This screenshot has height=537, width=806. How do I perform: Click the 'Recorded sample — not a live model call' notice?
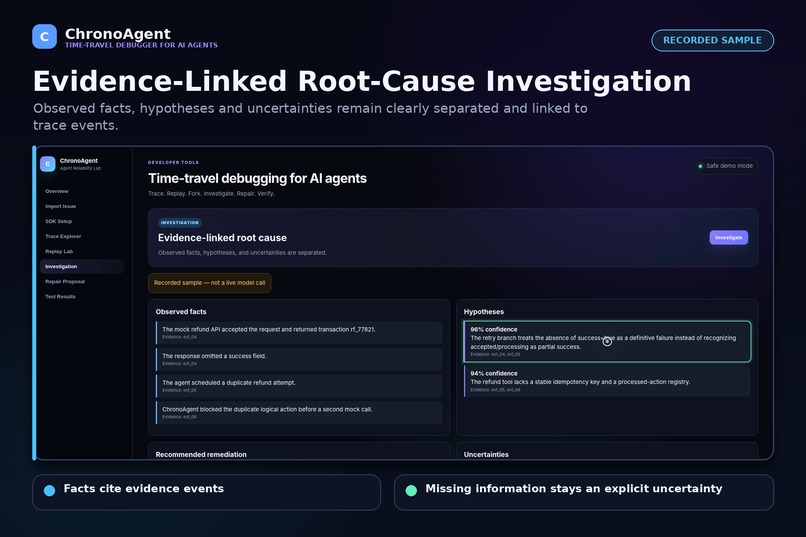(210, 283)
